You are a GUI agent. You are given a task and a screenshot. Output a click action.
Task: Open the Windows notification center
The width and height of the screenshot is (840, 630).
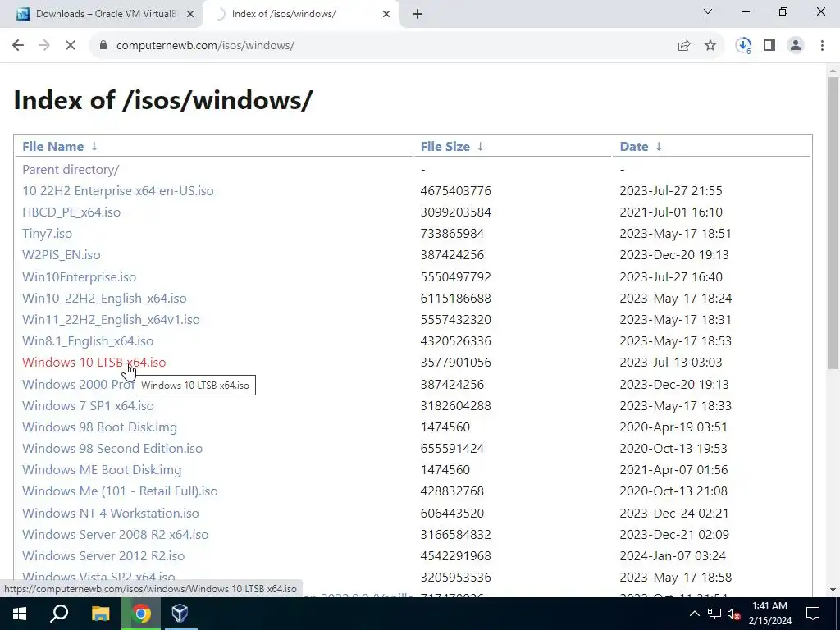[813, 614]
